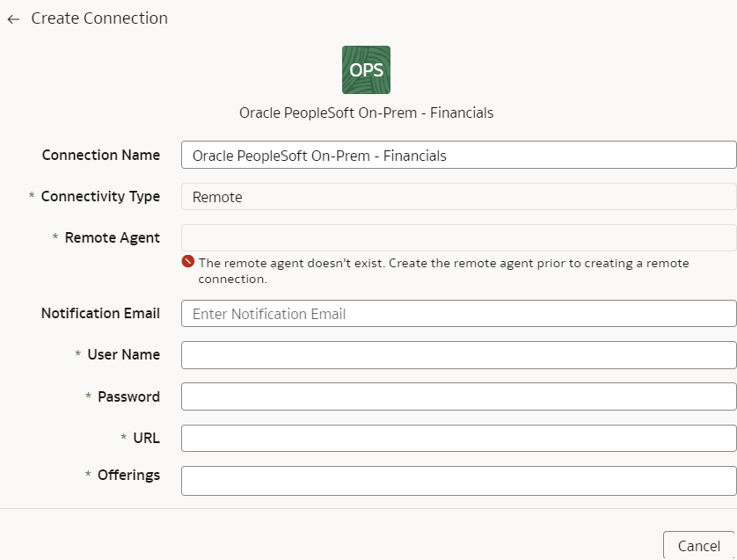Click the back arrow to exit Create Connection
Screen dimensions: 737x560
point(13,18)
